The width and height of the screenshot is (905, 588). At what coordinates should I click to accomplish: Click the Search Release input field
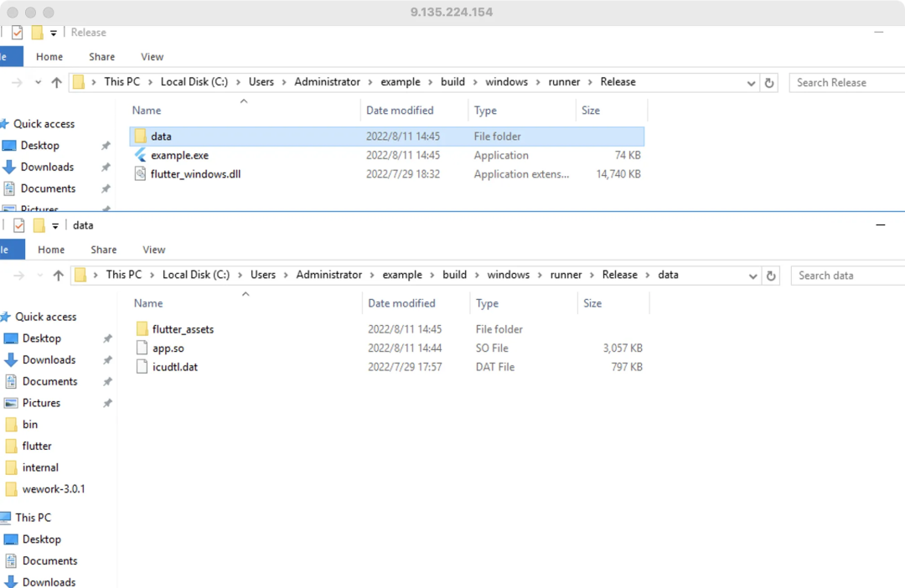pyautogui.click(x=846, y=83)
